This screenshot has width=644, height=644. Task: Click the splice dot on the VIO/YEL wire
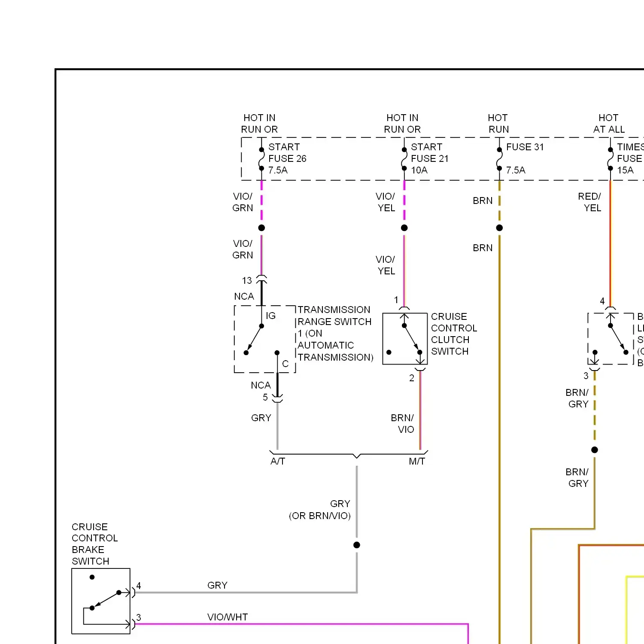(x=404, y=228)
